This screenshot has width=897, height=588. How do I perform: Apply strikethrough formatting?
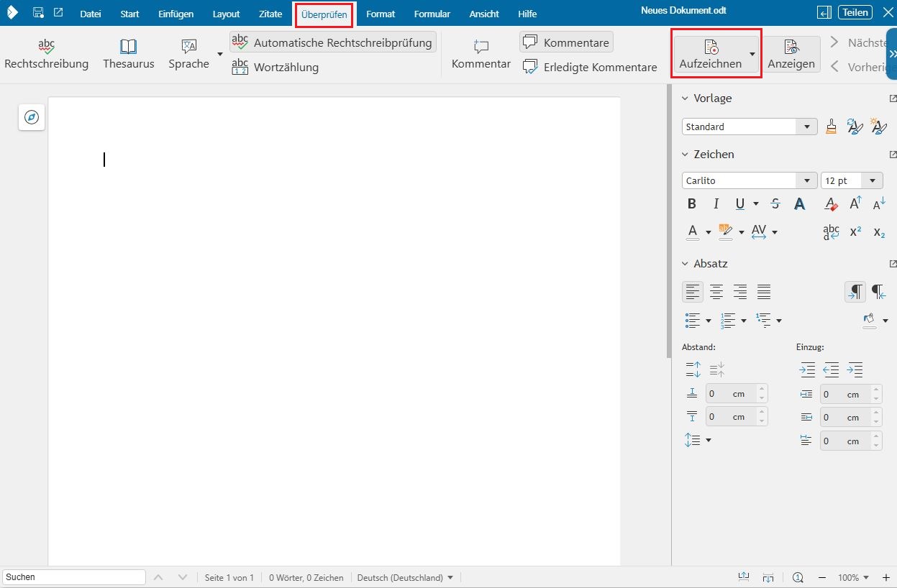775,204
